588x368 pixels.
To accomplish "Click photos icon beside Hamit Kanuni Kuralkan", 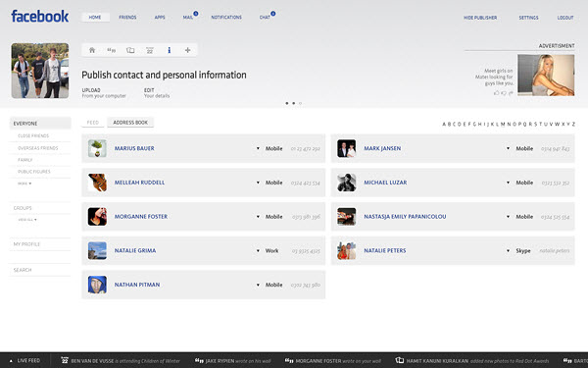I will (x=400, y=360).
